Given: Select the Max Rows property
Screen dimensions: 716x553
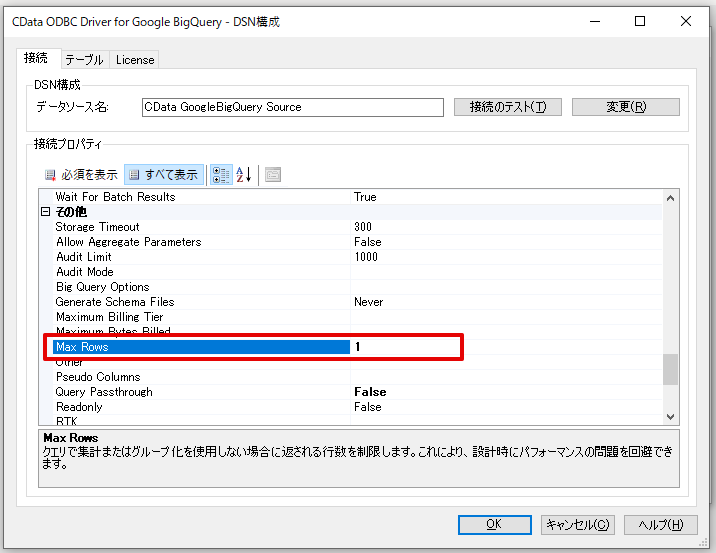Looking at the screenshot, I should click(x=201, y=347).
